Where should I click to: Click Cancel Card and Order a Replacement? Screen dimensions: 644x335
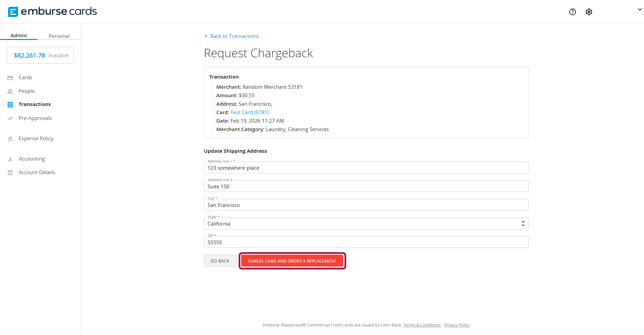coord(292,261)
